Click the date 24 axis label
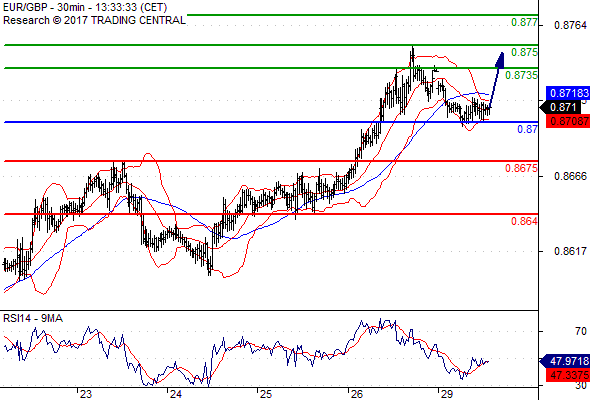This screenshot has width=590, height=400. coord(176,394)
